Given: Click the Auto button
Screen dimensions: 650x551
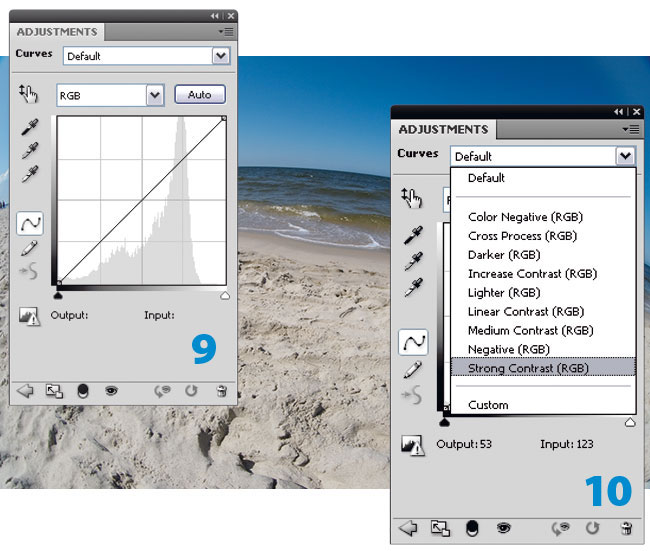Looking at the screenshot, I should click(200, 95).
